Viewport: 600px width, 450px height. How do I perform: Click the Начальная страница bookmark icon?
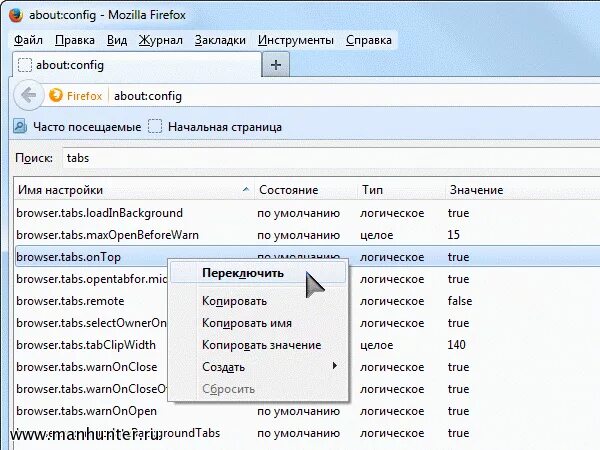click(155, 126)
